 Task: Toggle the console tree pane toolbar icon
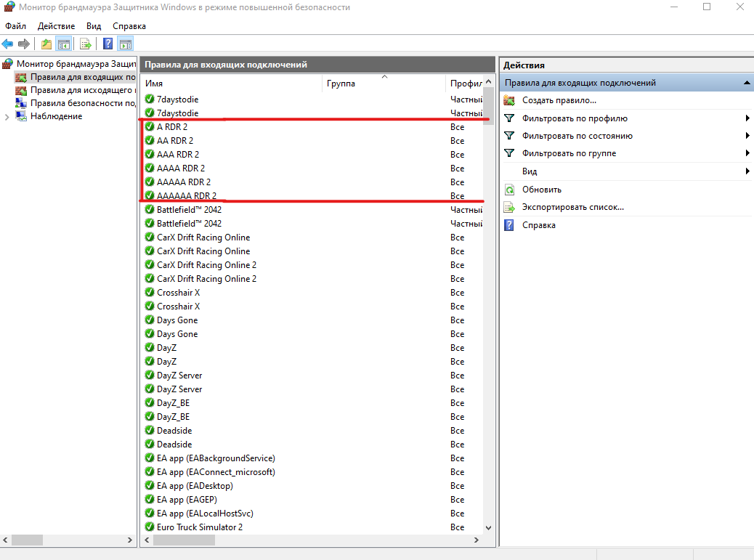pos(63,44)
